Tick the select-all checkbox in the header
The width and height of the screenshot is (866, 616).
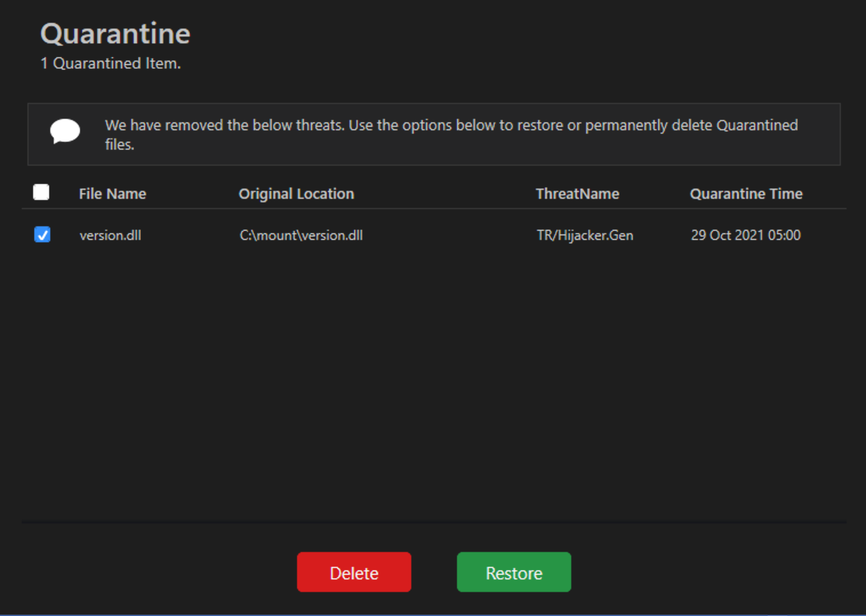coord(41,192)
